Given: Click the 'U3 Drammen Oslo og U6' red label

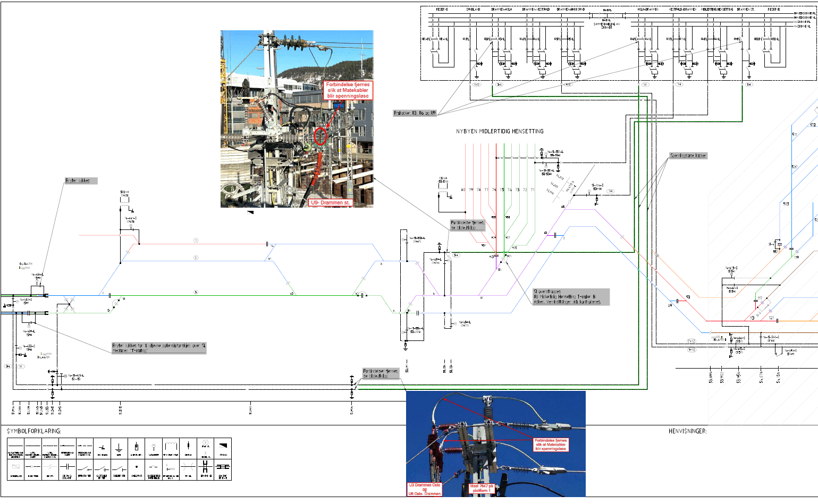Looking at the screenshot, I should point(424,489).
